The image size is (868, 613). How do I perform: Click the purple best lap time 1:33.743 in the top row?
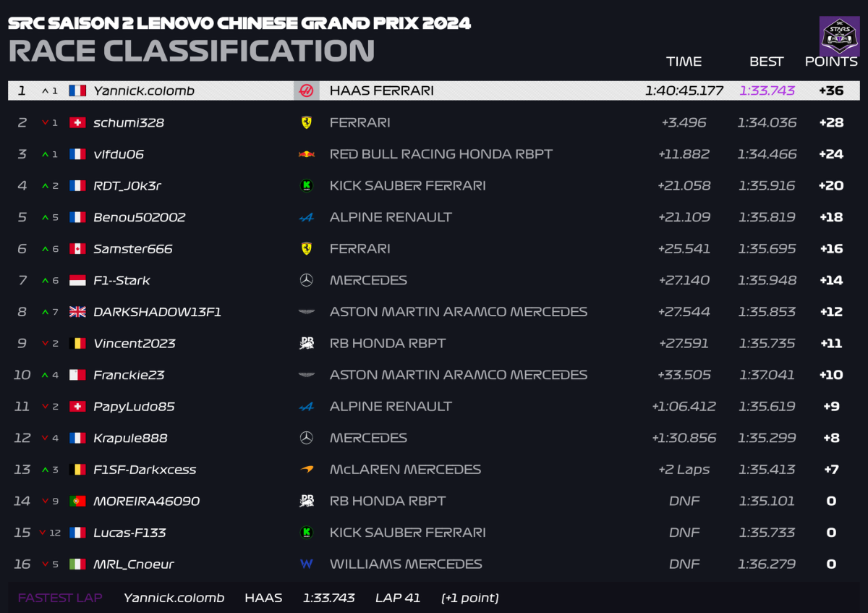pyautogui.click(x=767, y=90)
